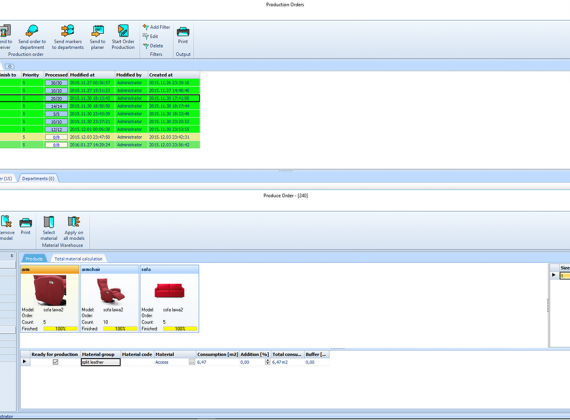Click the split leather Material group field
Image resolution: width=570 pixels, height=420 pixels.
pyautogui.click(x=101, y=362)
